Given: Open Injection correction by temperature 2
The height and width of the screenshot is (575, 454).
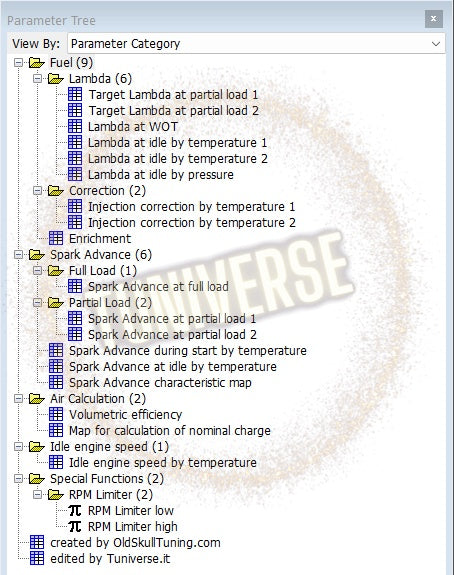Looking at the screenshot, I should click(x=192, y=223).
